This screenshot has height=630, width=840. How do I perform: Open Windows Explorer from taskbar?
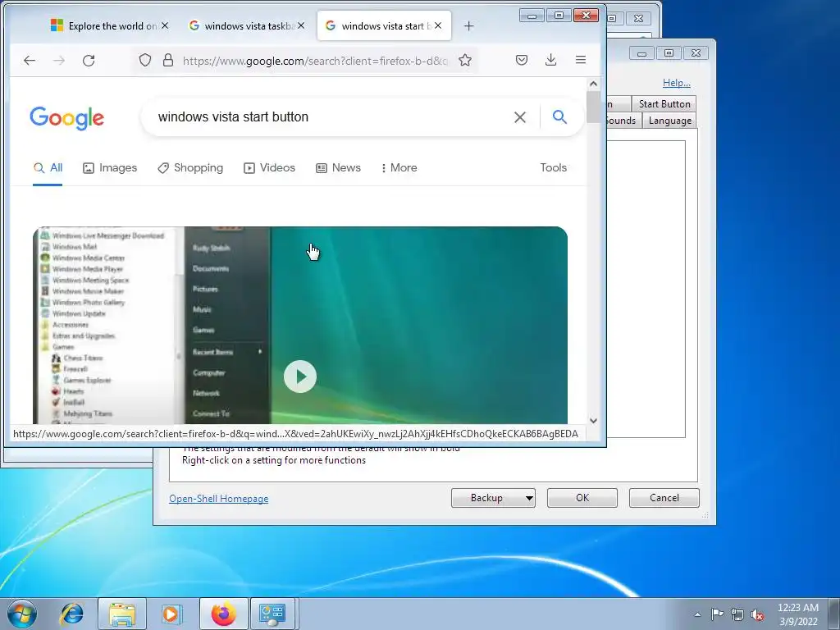click(122, 614)
